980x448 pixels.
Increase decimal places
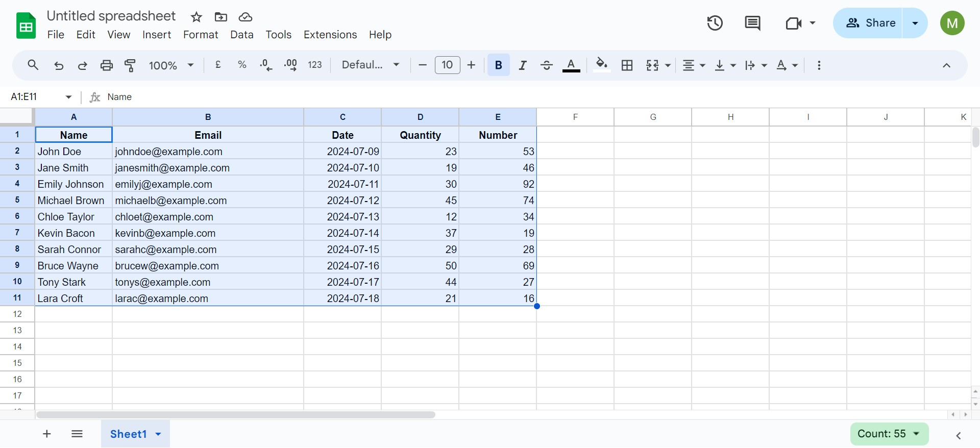(x=290, y=65)
